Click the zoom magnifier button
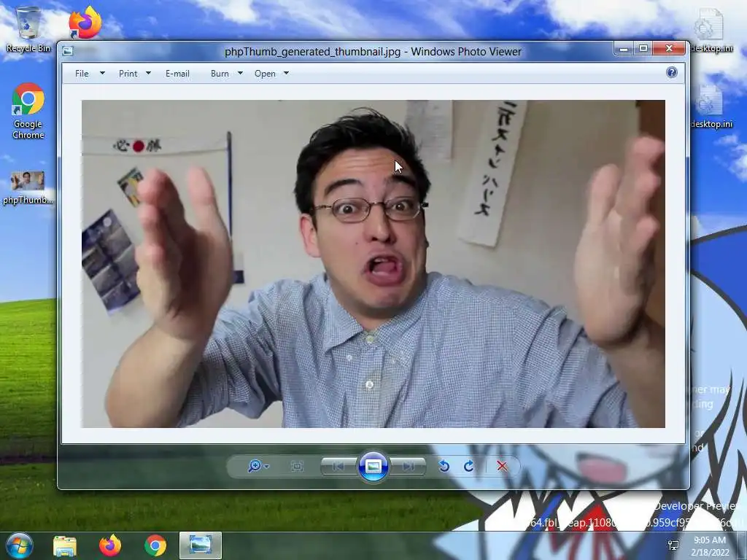 click(254, 466)
